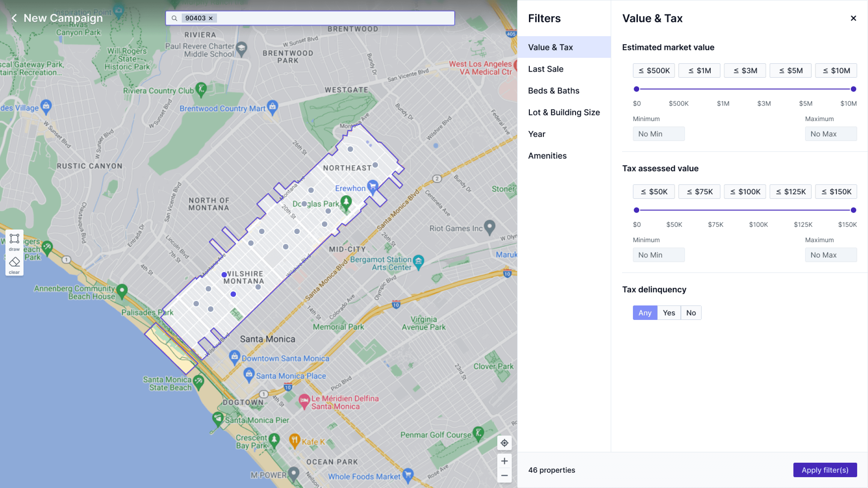Choose ≤ $1M market value preset

point(699,70)
